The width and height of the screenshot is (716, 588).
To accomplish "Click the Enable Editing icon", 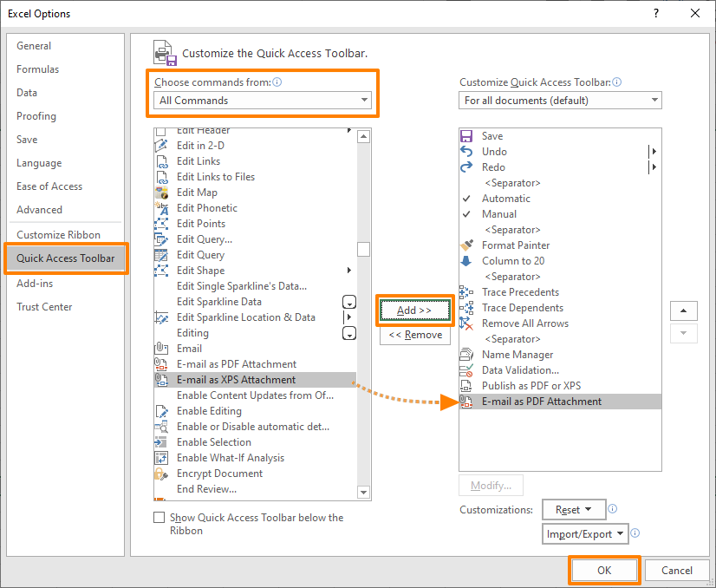I will point(161,411).
